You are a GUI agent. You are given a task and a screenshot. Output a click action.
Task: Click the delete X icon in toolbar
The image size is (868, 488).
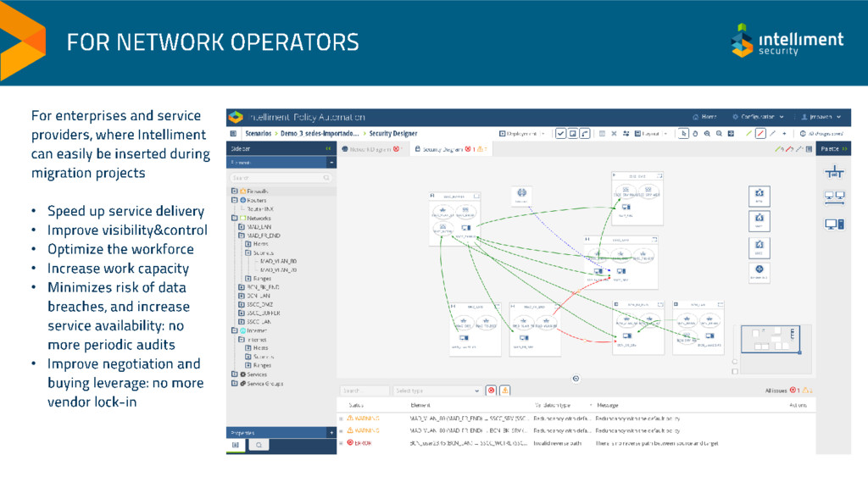coord(614,133)
